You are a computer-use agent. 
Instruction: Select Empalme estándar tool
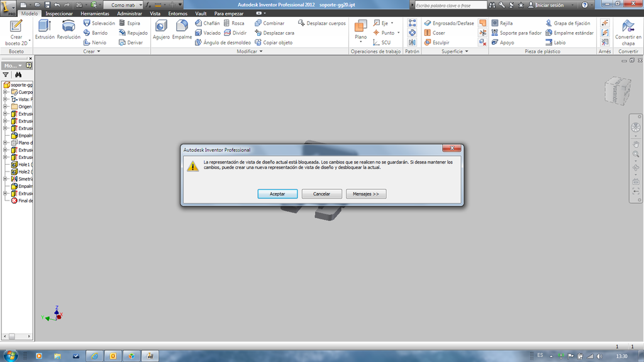point(569,33)
